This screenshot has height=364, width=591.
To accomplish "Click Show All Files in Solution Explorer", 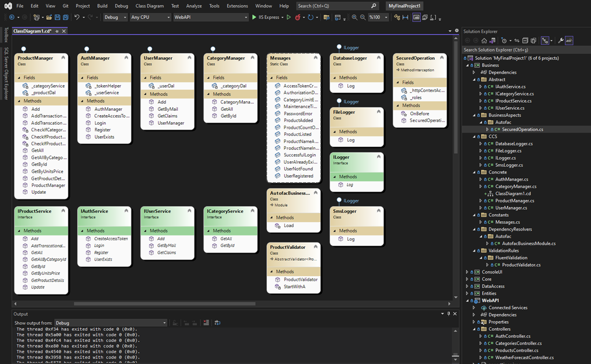I will pos(533,41).
